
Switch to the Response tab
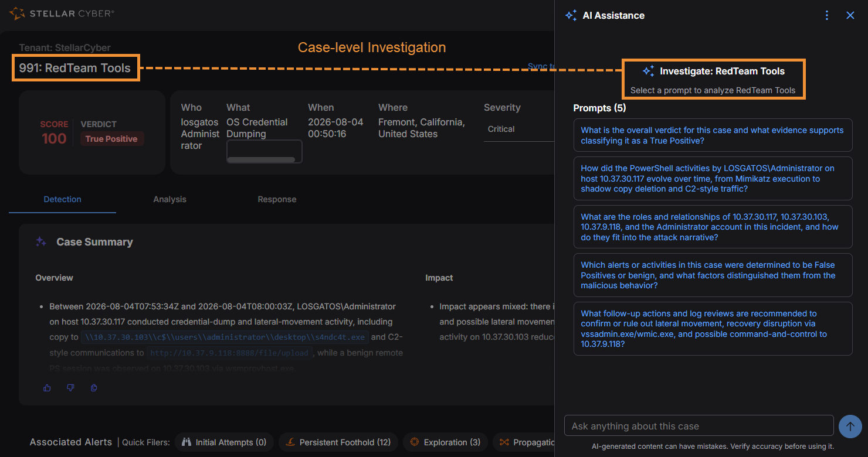click(277, 199)
